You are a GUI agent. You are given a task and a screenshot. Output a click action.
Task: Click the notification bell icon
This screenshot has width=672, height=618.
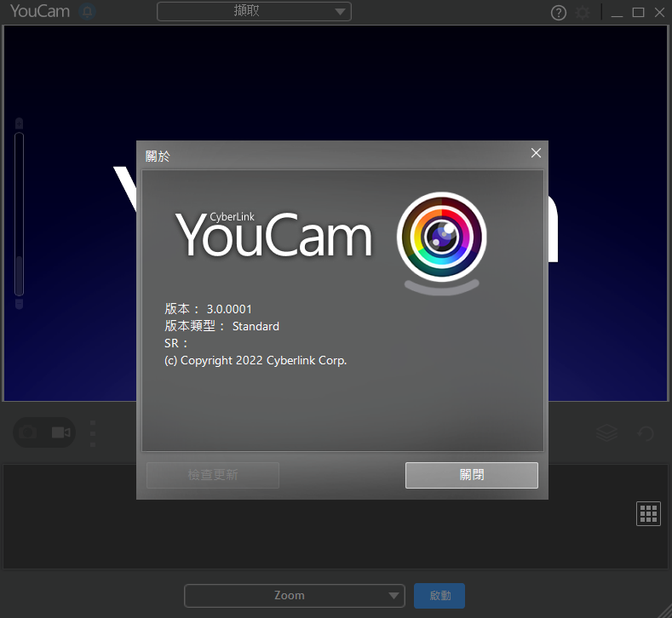pyautogui.click(x=88, y=12)
